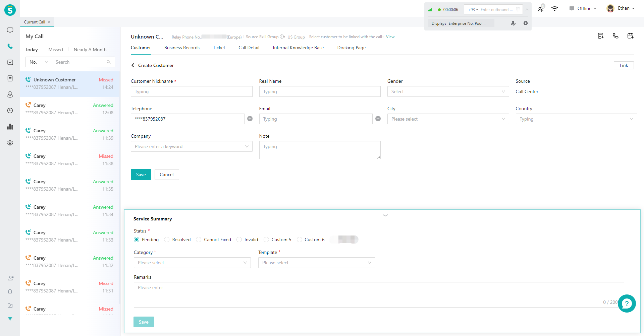Image resolution: width=644 pixels, height=336 pixels.
Task: Close the Current Call tab
Action: 49,22
